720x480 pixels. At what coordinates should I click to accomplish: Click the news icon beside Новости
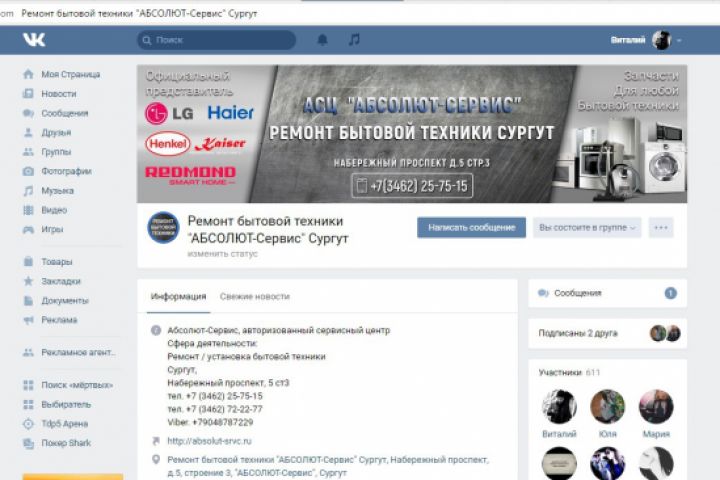(x=28, y=93)
